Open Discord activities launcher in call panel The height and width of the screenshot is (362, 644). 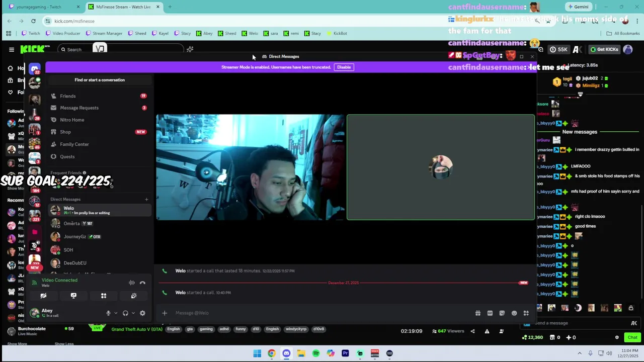104,296
